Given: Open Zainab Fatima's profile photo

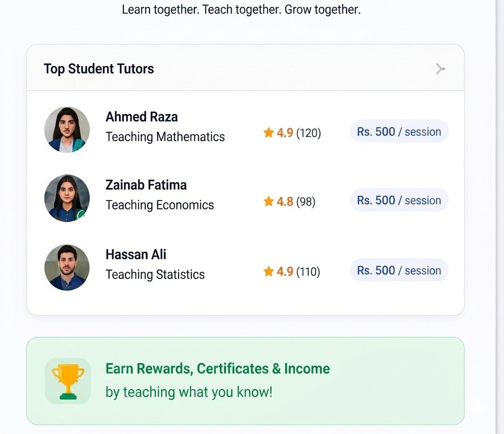Looking at the screenshot, I should pyautogui.click(x=67, y=198).
